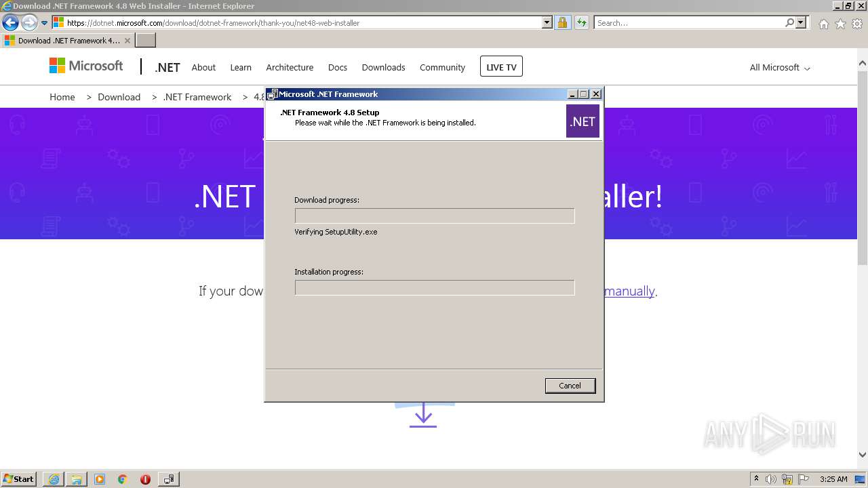Click the Microsoft logo
The image size is (868, 488).
(86, 66)
